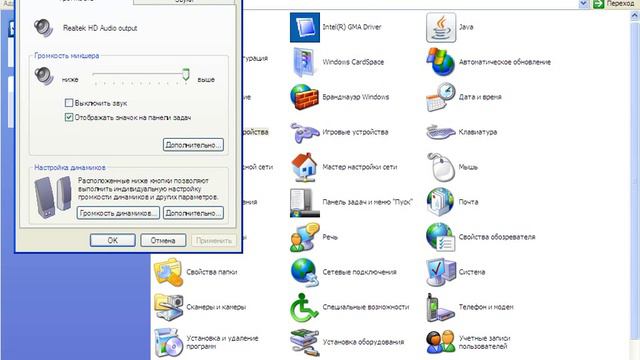640x360 pixels.
Task: Select the Свойства папки folder options icon
Action: pos(168,272)
